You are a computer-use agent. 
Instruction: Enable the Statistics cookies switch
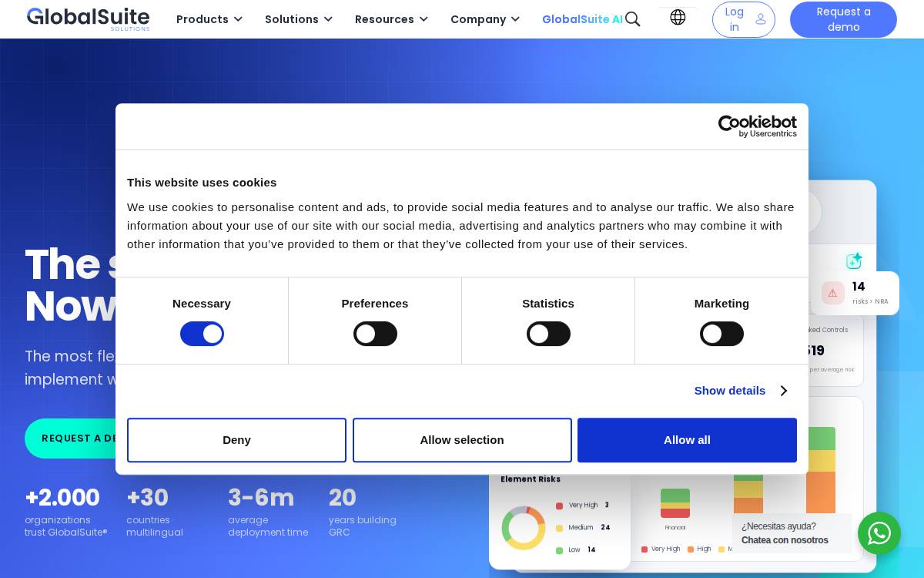(x=548, y=334)
